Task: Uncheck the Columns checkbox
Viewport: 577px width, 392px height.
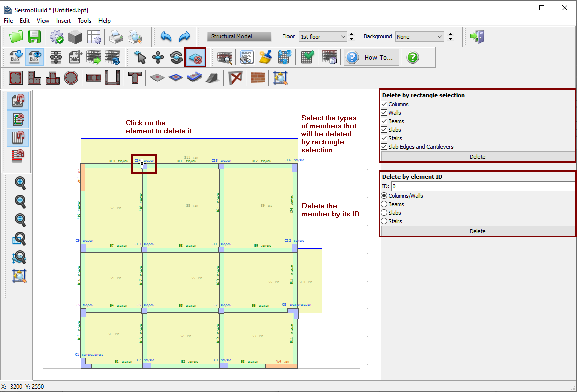Action: pyautogui.click(x=384, y=104)
